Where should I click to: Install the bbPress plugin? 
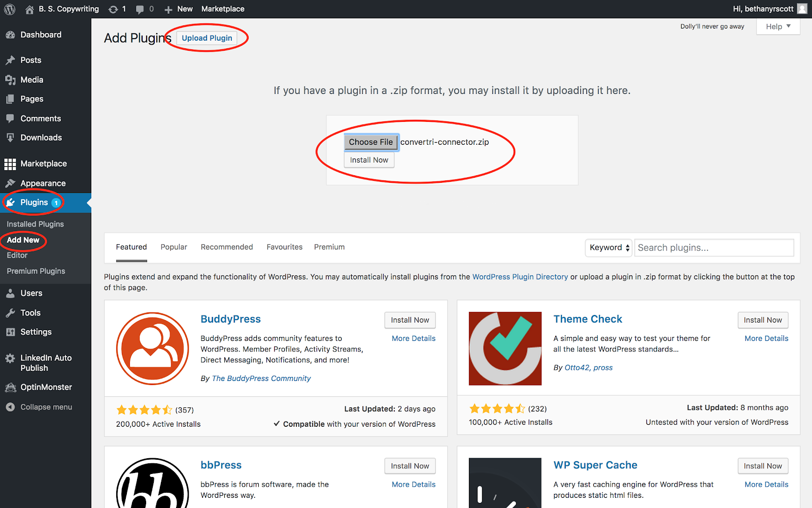coord(410,466)
